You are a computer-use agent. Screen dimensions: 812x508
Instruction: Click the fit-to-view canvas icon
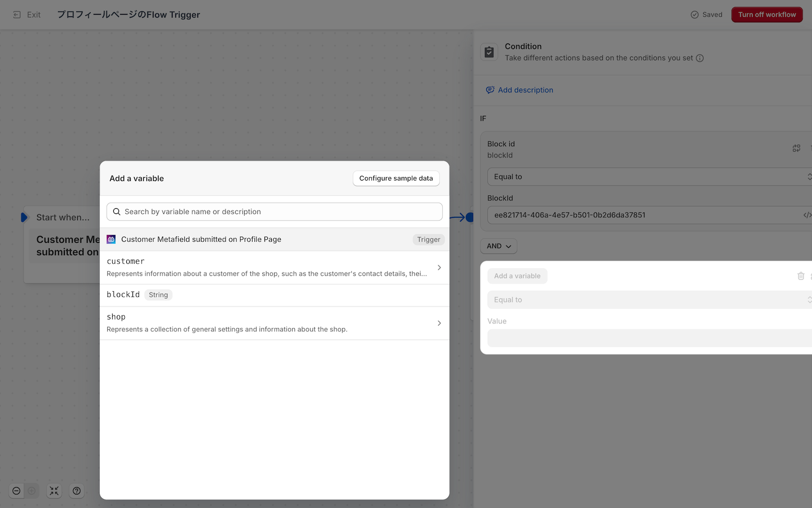pyautogui.click(x=54, y=491)
